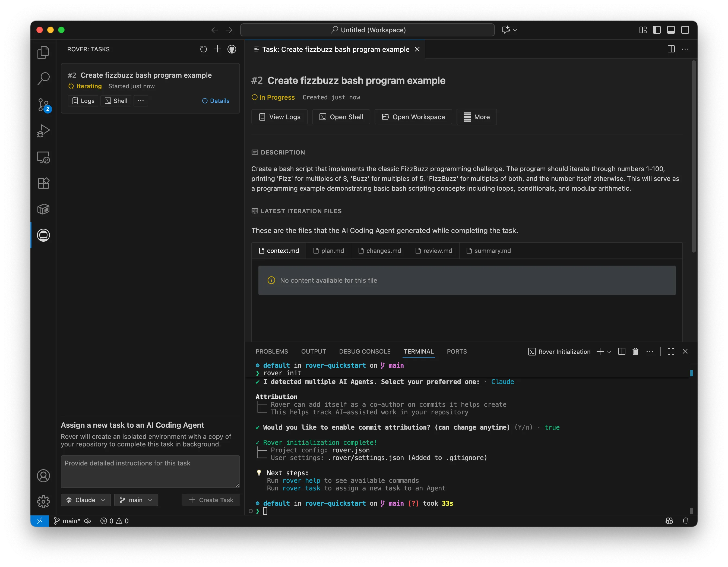Open the Rover tasks view in activity bar
728x567 pixels.
(x=43, y=235)
